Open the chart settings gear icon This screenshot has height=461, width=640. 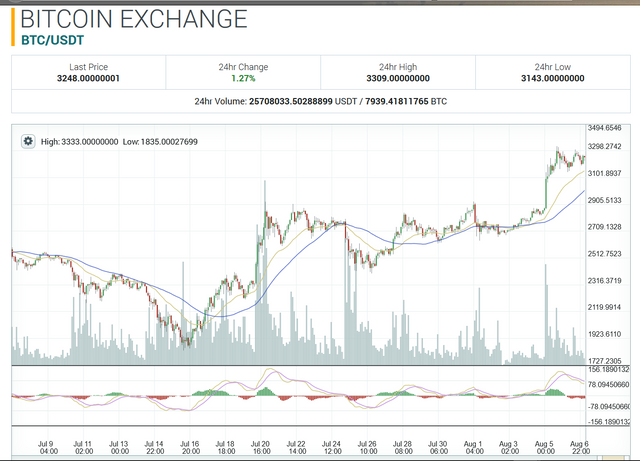coord(28,142)
